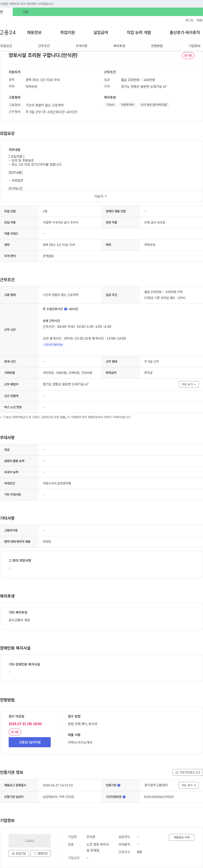Open the 실업급여 menu
203x868 pixels.
[x=101, y=33]
